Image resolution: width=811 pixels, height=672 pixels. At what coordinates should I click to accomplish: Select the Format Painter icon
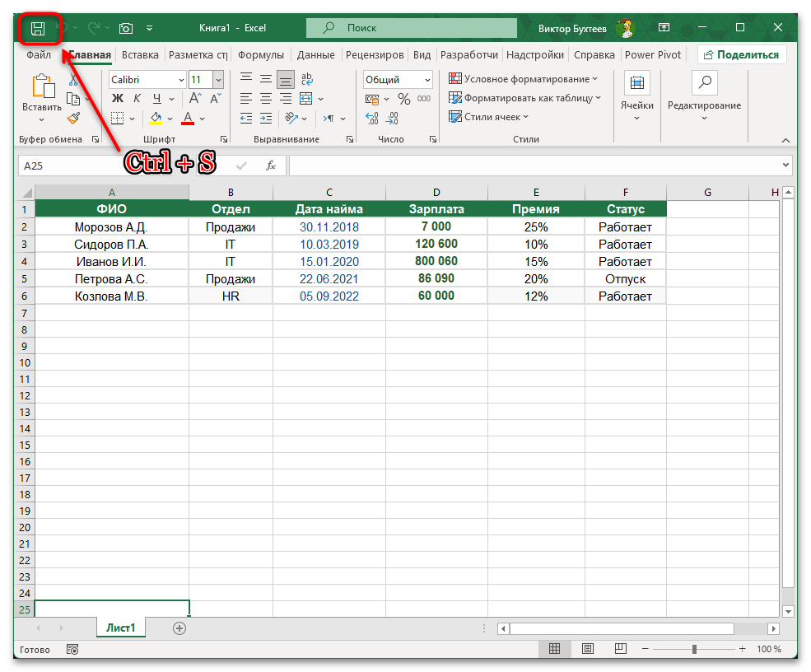tap(73, 118)
